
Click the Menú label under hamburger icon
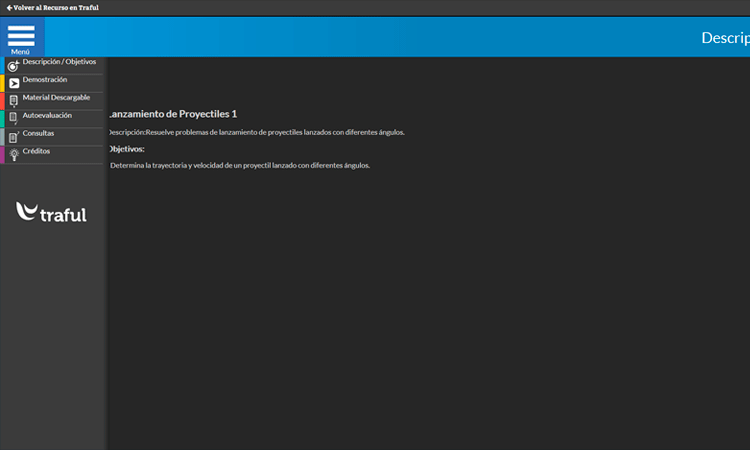(x=21, y=52)
